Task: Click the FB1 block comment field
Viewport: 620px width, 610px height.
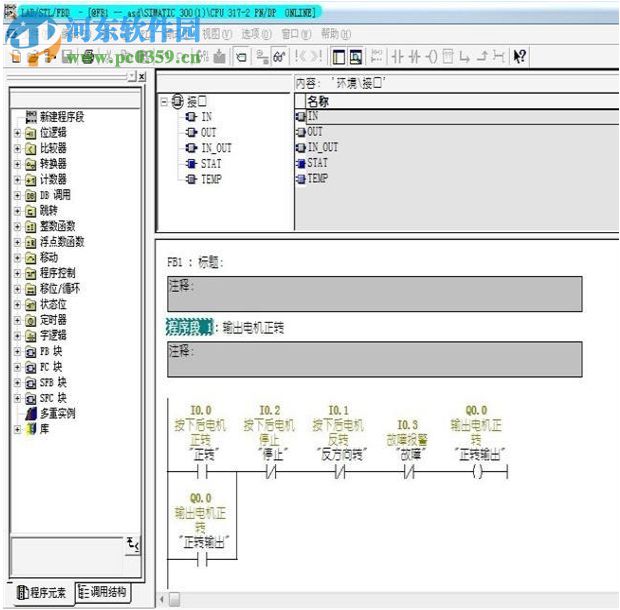Action: [374, 294]
